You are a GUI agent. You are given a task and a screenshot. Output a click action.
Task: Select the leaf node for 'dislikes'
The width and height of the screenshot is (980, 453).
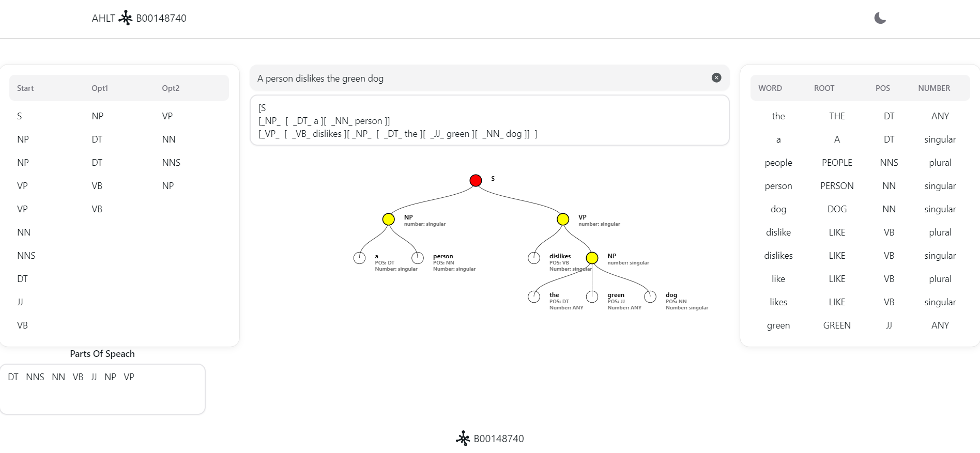click(x=534, y=258)
